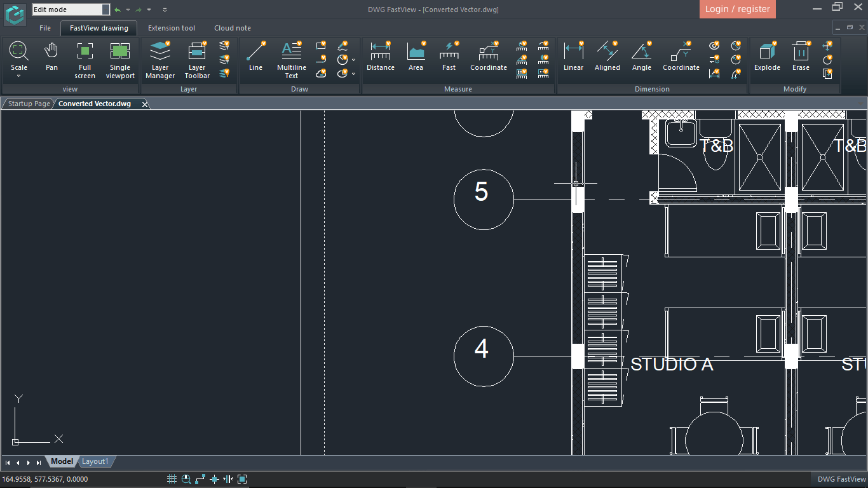
Task: Open the revision cloud dropdown in Draw panel
Action: click(x=321, y=74)
